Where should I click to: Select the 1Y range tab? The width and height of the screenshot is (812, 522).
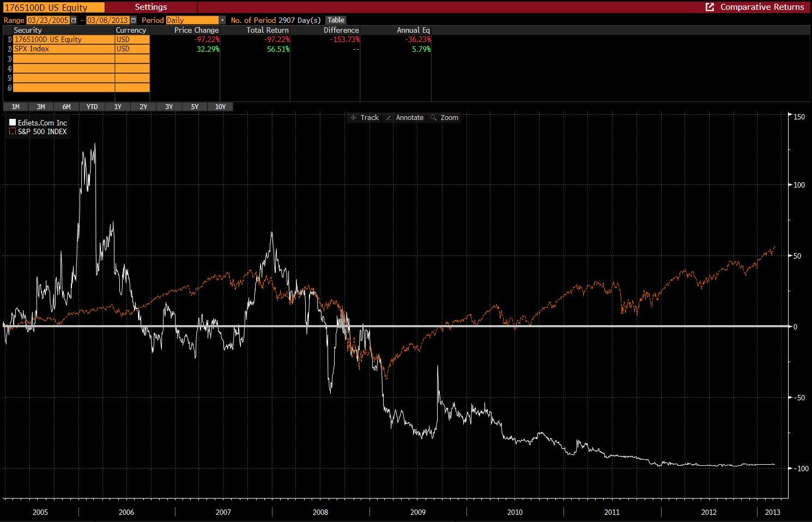coord(118,107)
